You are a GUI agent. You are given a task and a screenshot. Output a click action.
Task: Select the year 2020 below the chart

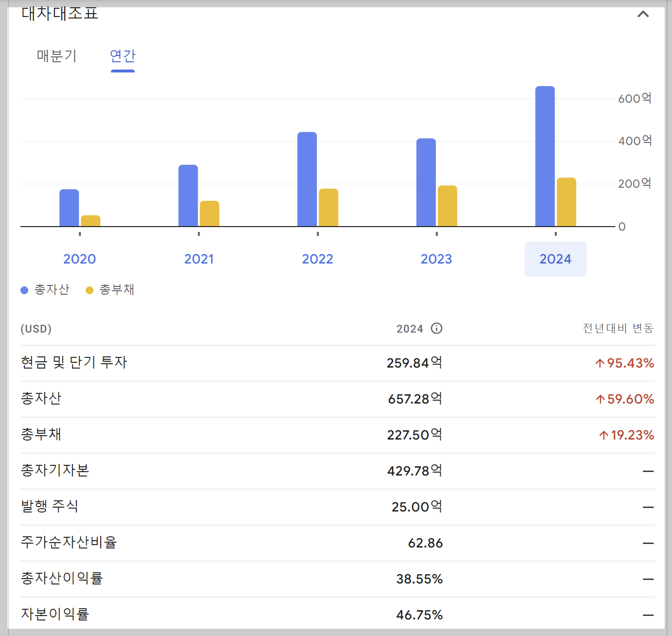click(x=79, y=259)
